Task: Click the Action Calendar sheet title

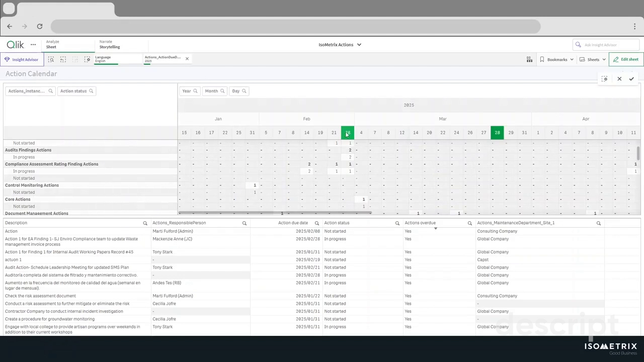Action: pos(31,74)
